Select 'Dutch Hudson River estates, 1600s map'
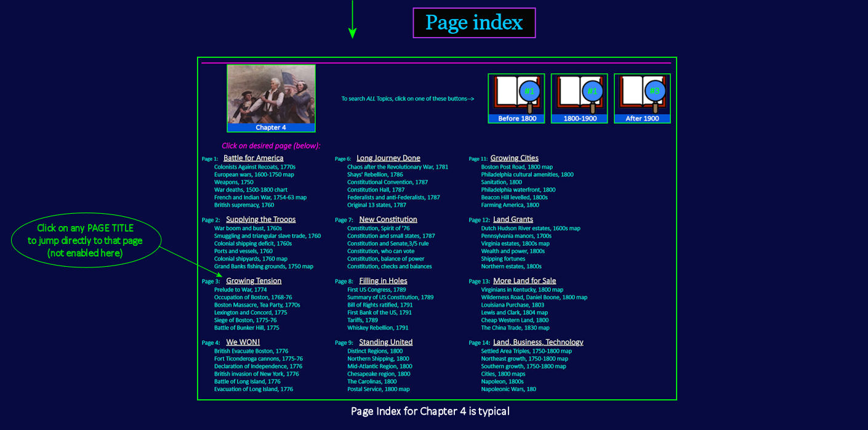This screenshot has height=430, width=868. [531, 228]
